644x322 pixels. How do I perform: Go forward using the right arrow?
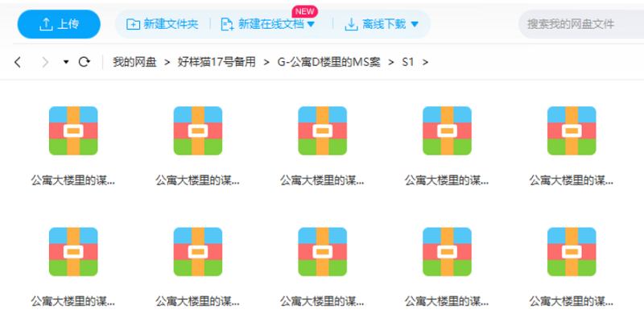click(44, 62)
